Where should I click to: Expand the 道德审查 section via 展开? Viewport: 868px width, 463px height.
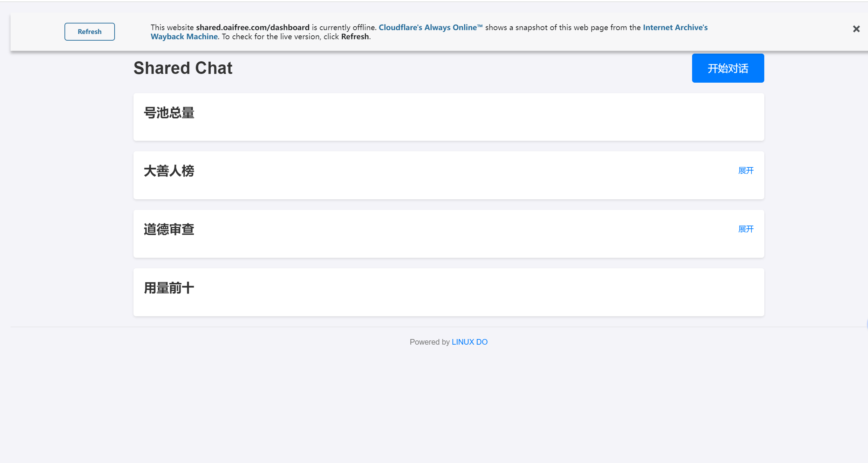click(746, 229)
